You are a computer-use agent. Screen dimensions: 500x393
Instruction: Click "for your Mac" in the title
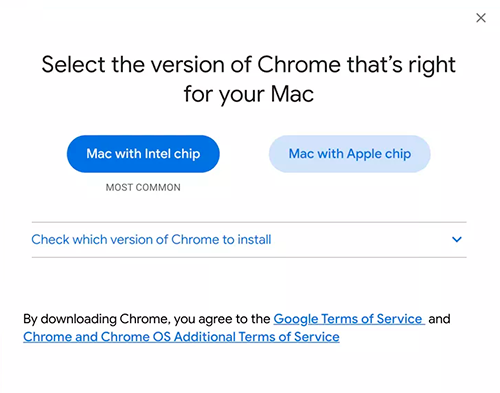click(x=249, y=94)
